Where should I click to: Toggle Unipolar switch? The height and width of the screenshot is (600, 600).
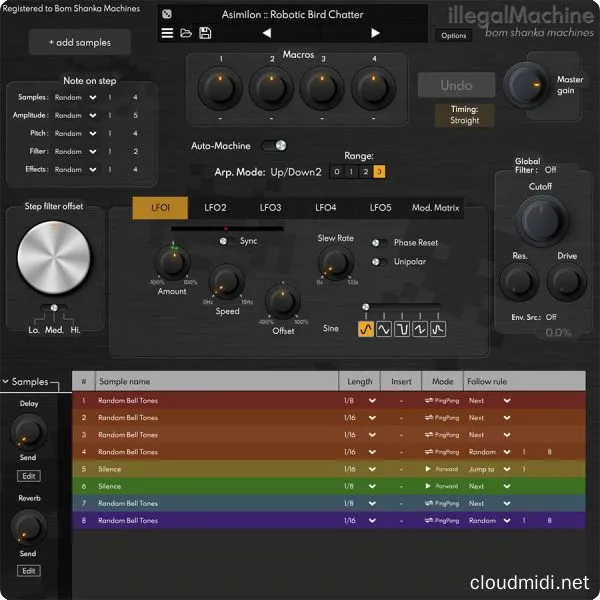click(x=378, y=262)
